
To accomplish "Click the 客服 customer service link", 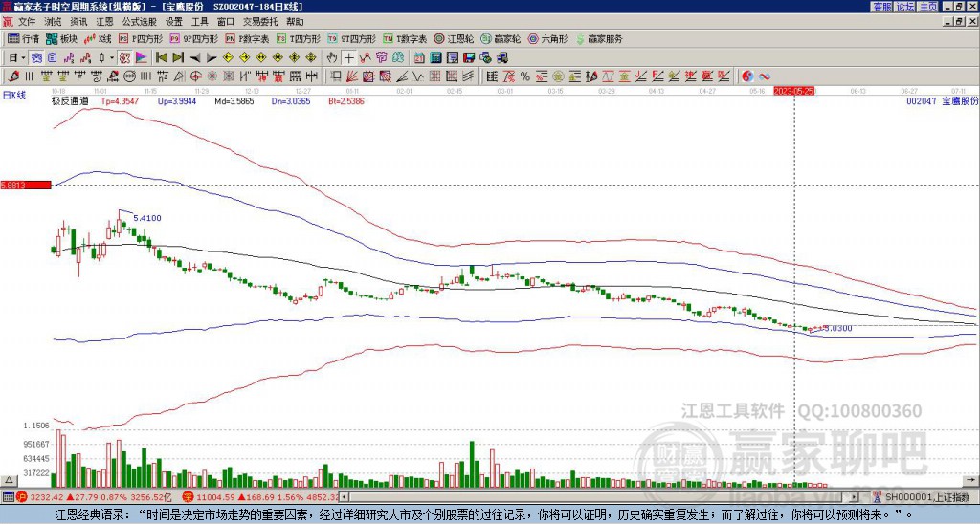I will (881, 7).
